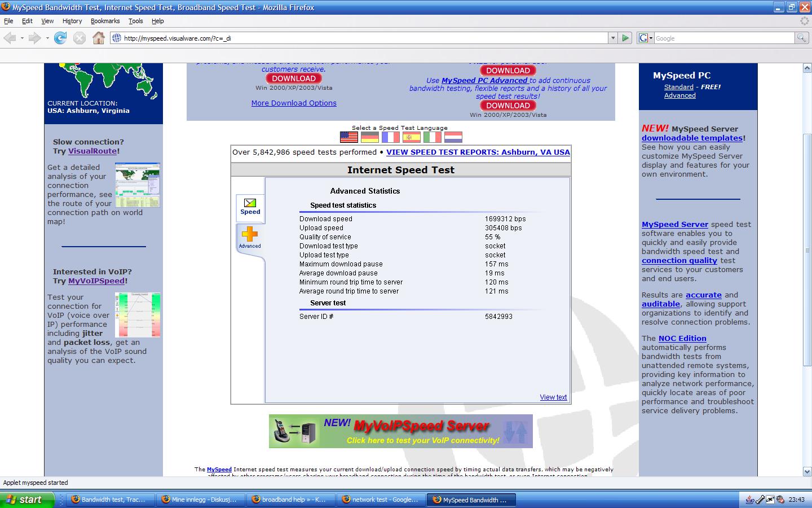Viewport: 812px width, 508px height.
Task: Click the accurate link
Action: click(704, 295)
